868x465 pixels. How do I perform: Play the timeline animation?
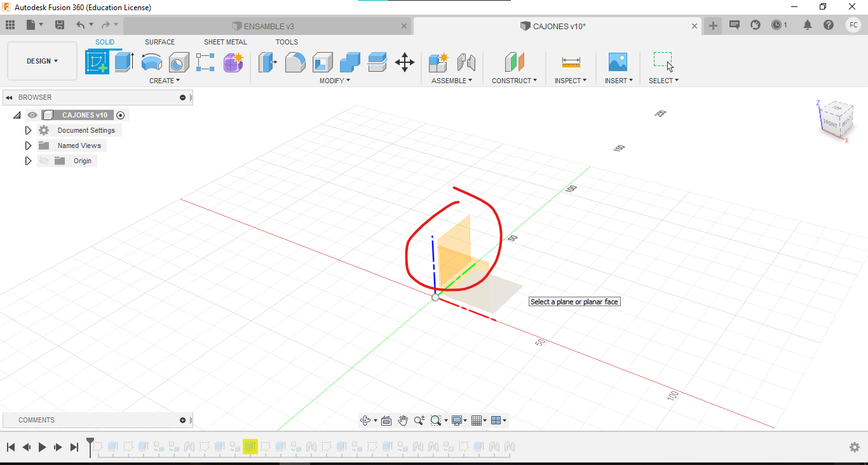(x=42, y=447)
